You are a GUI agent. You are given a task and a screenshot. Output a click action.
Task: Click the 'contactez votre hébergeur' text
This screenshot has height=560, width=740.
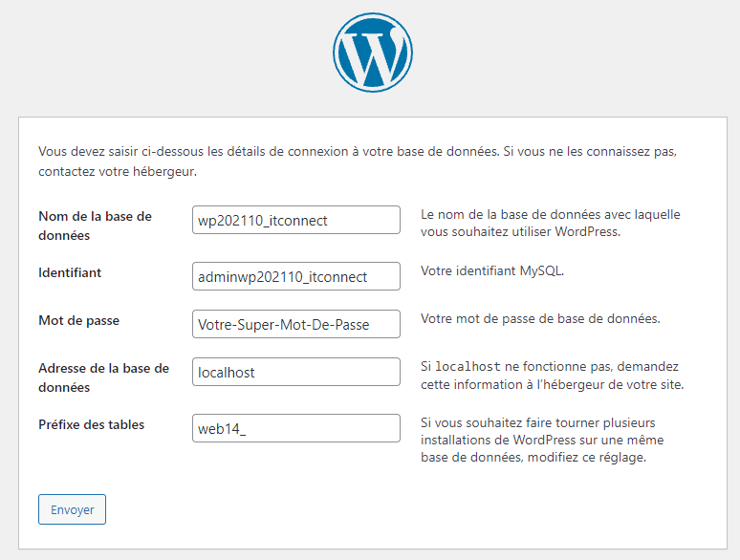tap(119, 172)
